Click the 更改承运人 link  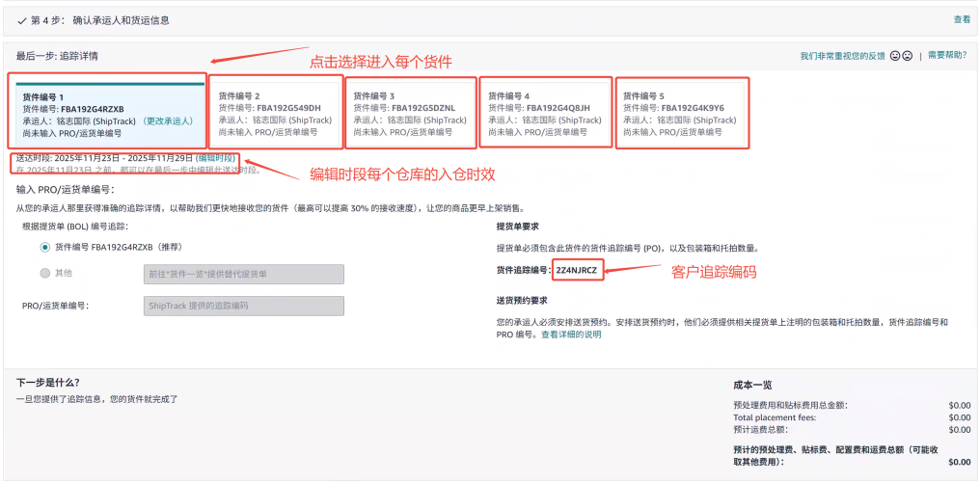tap(168, 120)
